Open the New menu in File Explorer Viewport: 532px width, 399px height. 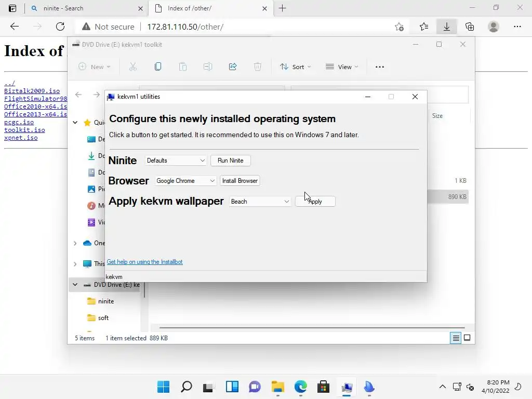pyautogui.click(x=95, y=67)
